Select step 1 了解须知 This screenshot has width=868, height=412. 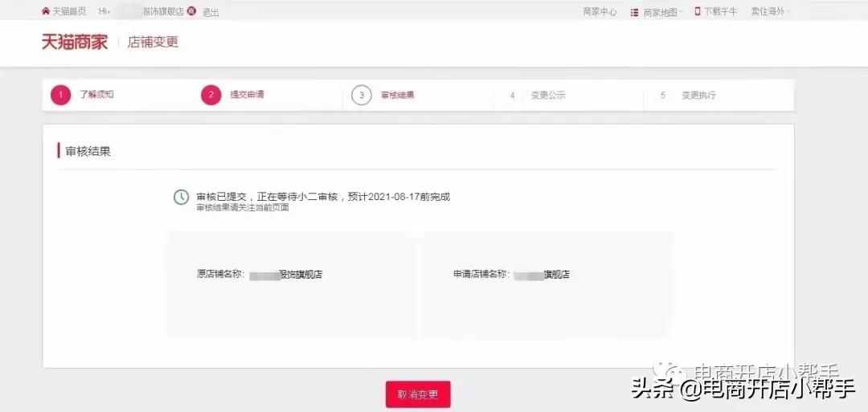tap(83, 95)
